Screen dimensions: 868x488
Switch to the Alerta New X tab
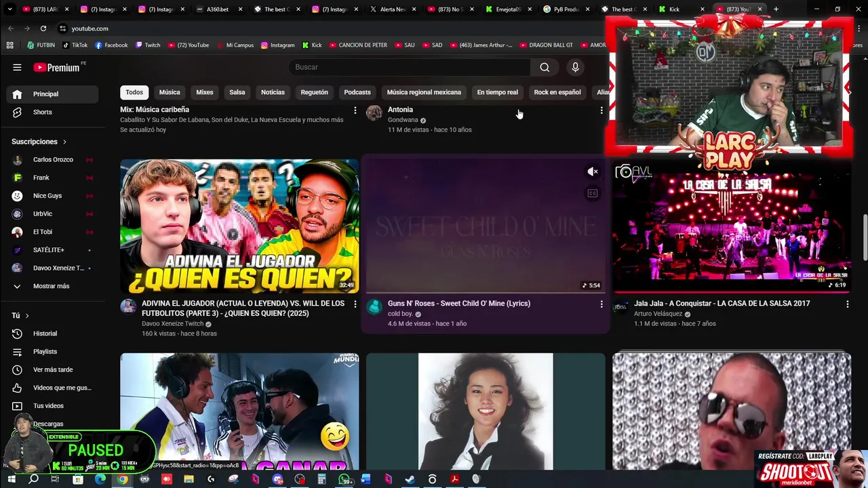pos(392,9)
